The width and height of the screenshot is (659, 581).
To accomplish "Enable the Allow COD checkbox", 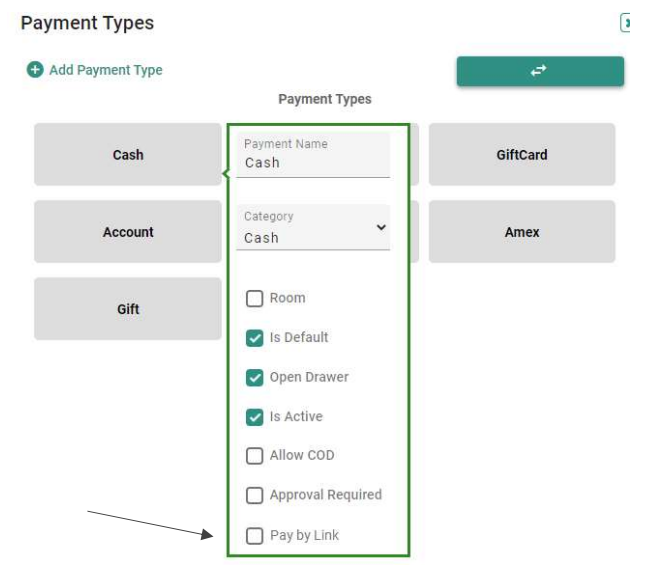I will tap(254, 456).
